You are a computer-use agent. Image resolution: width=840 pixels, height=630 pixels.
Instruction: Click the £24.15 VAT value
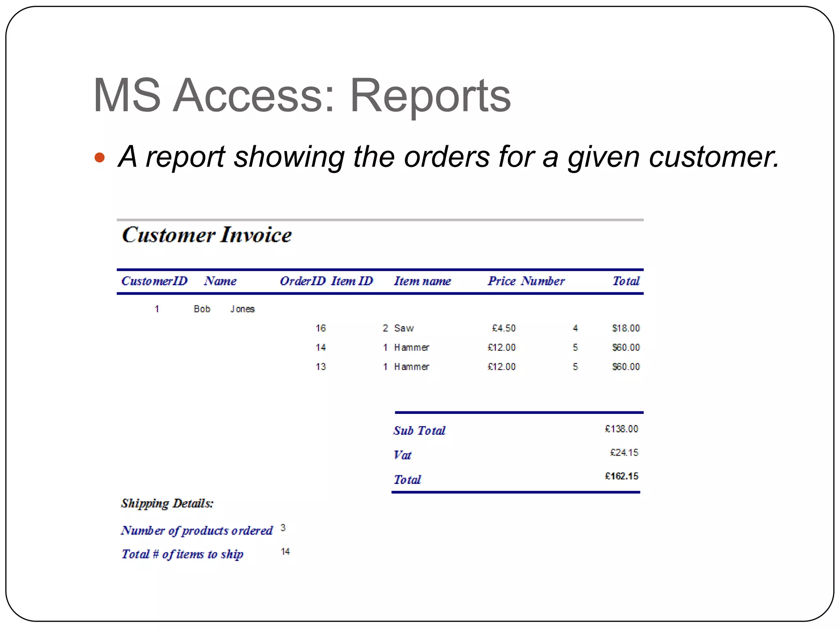624,452
